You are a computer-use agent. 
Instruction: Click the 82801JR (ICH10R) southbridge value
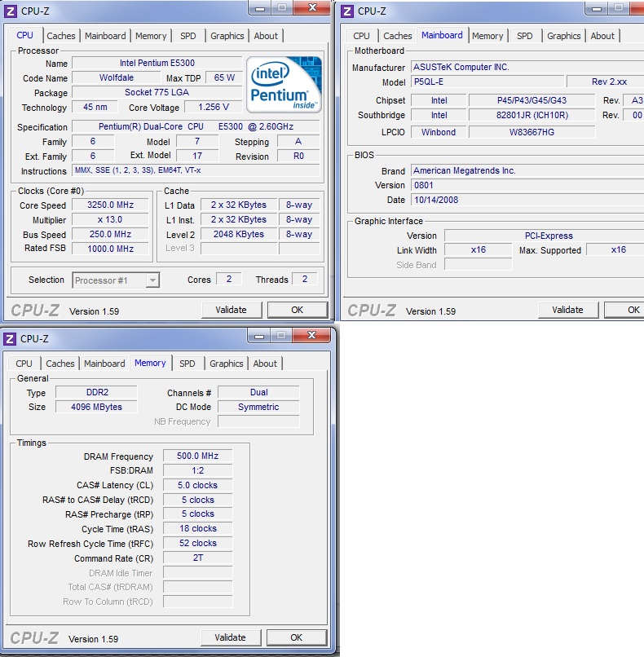click(532, 115)
